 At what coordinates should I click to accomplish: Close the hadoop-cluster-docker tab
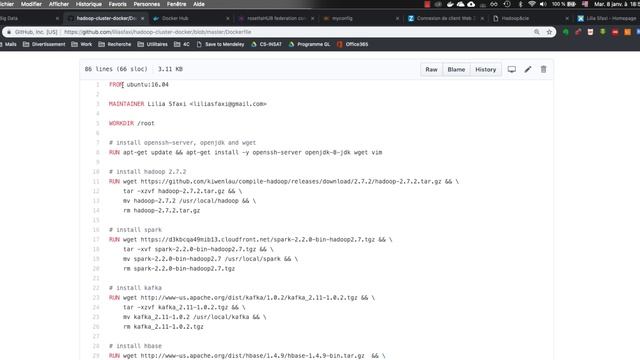(142, 18)
